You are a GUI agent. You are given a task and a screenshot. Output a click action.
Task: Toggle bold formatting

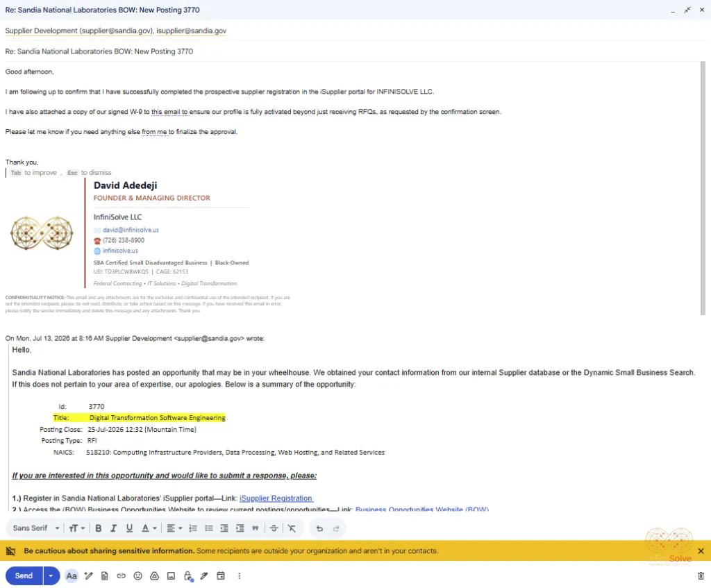(x=99, y=528)
